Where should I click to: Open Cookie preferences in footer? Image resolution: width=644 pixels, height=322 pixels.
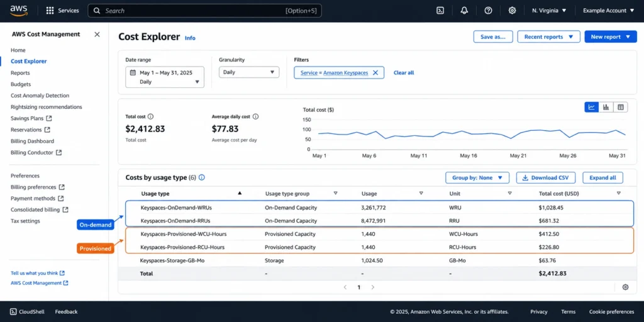pyautogui.click(x=611, y=312)
